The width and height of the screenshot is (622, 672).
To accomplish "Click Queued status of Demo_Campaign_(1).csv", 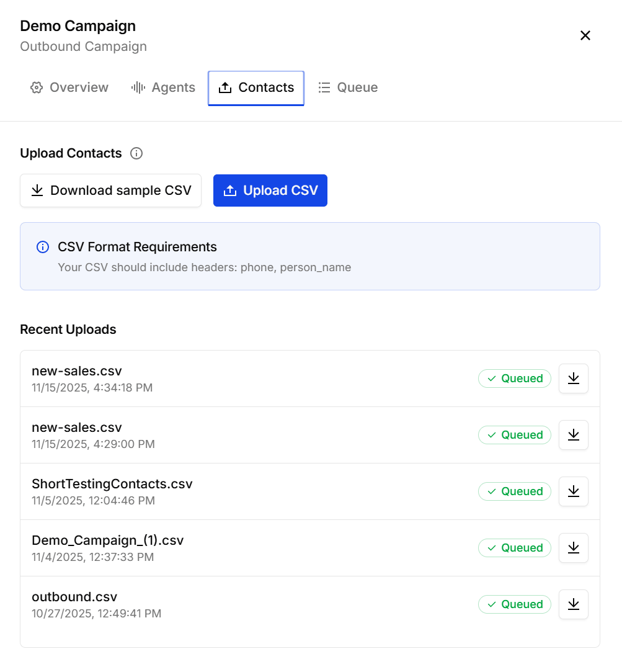I will tap(515, 548).
